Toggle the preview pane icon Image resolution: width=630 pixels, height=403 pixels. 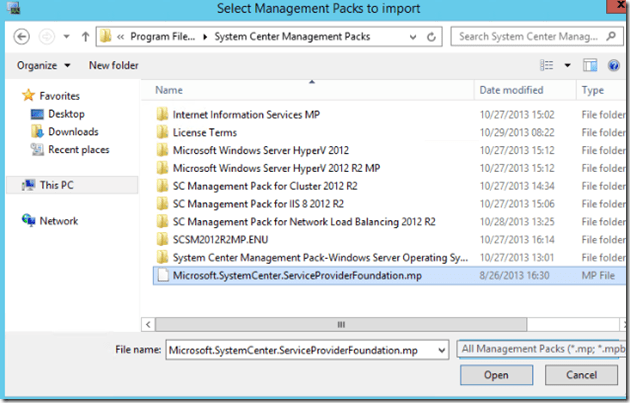click(x=590, y=65)
